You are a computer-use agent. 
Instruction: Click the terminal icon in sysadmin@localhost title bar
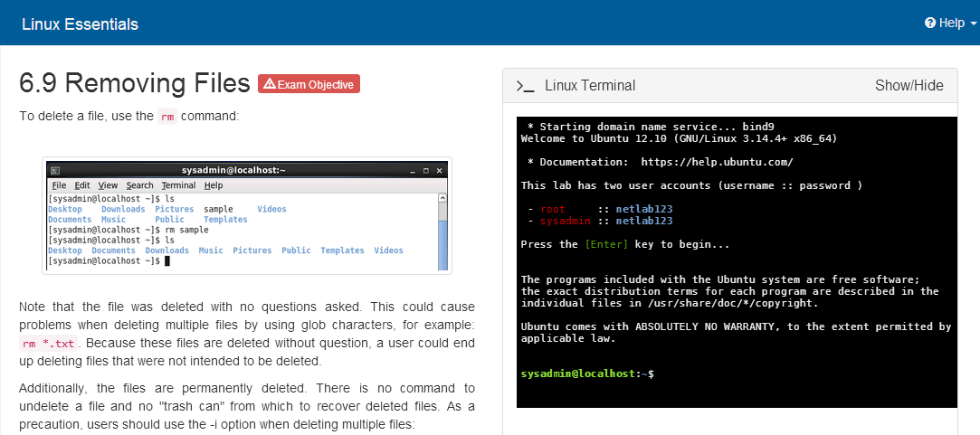pos(55,171)
